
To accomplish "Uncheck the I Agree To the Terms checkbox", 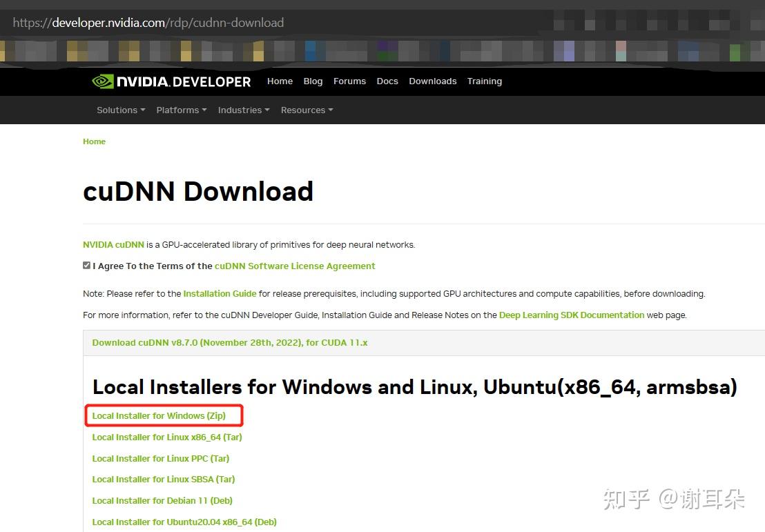I will (x=86, y=265).
